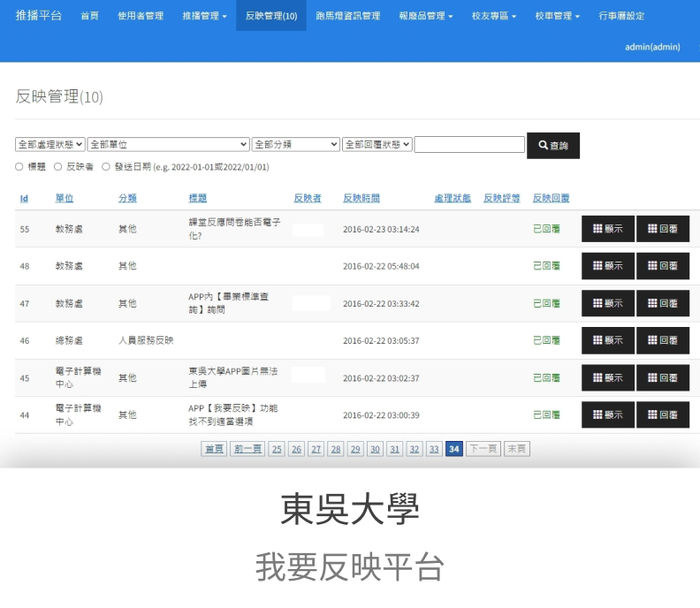Click timestamp 2016-02-23 03:14:24

pyautogui.click(x=381, y=230)
